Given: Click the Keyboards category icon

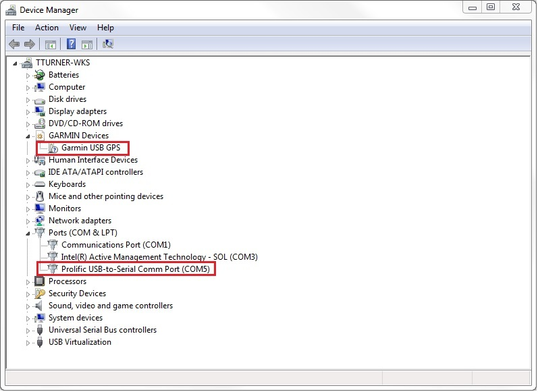Looking at the screenshot, I should (x=40, y=184).
